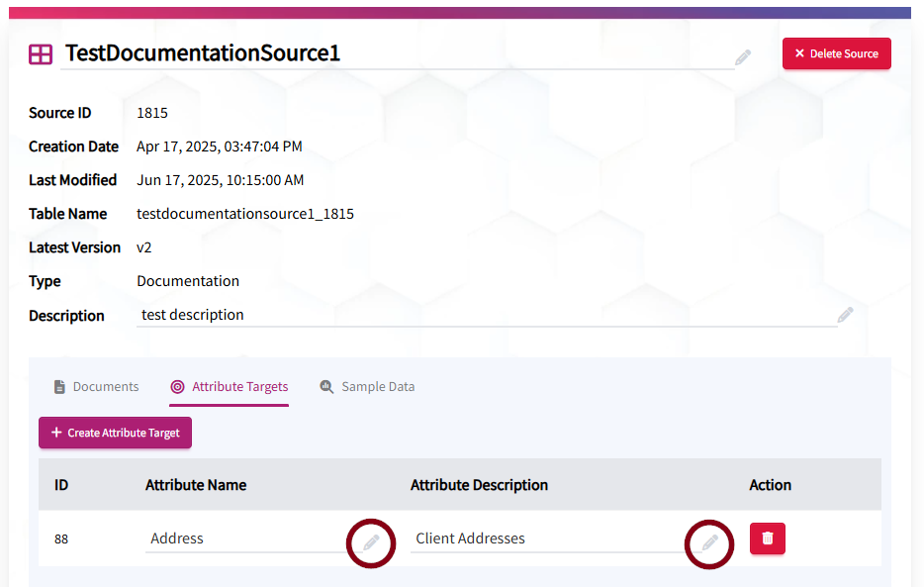The width and height of the screenshot is (924, 587).
Task: Open the Documents tab
Action: pyautogui.click(x=97, y=387)
